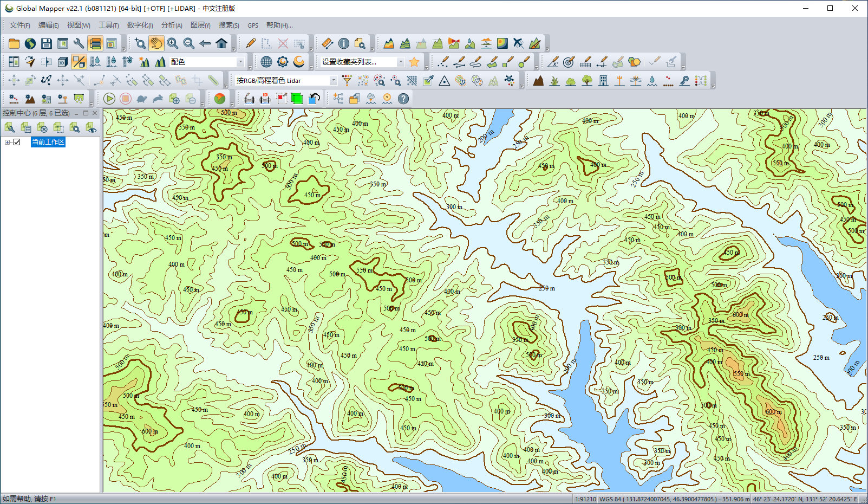This screenshot has height=504, width=868.
Task: Click scale 1:91210 in status bar
Action: [585, 499]
